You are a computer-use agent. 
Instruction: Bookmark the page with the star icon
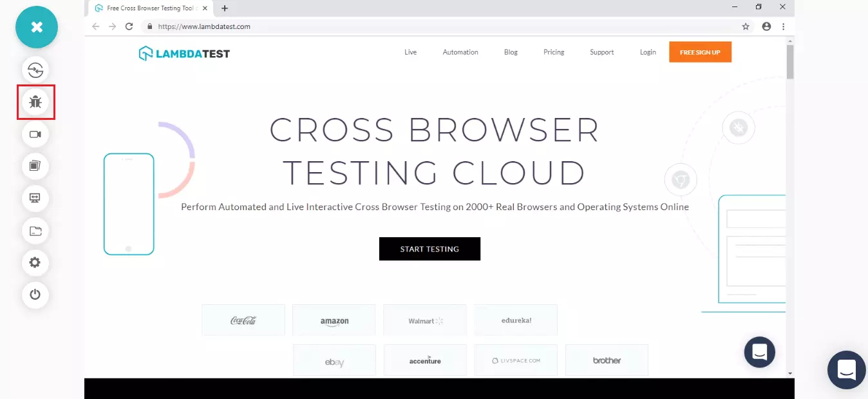[745, 26]
